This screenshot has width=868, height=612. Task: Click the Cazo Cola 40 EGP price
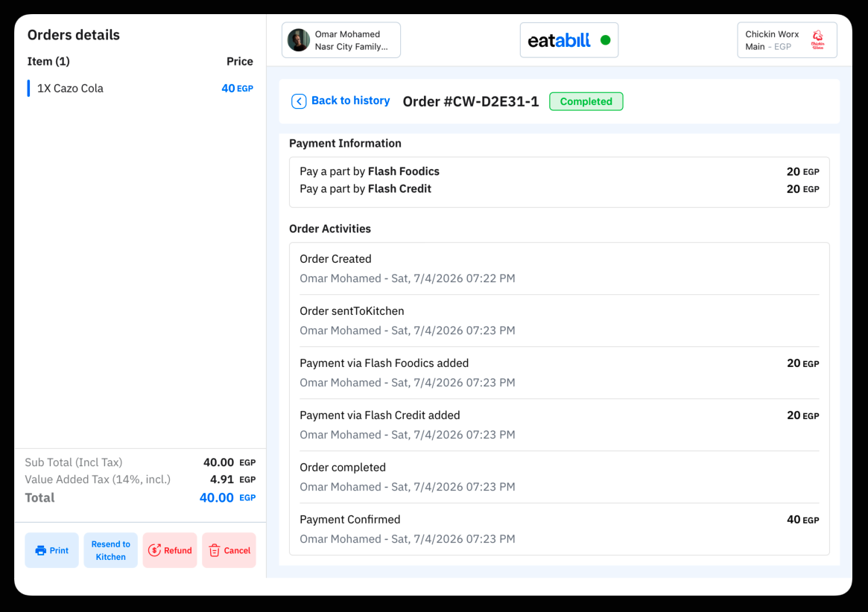click(237, 88)
